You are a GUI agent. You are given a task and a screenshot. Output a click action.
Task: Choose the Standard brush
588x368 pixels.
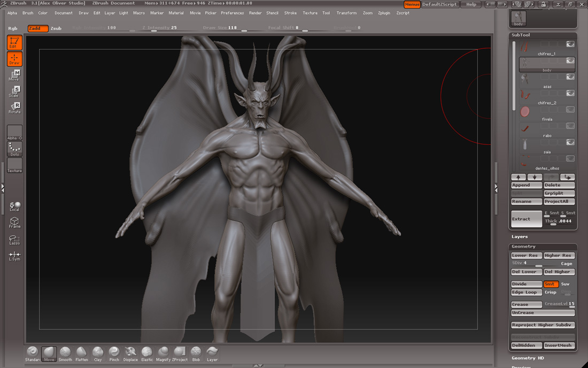(33, 354)
